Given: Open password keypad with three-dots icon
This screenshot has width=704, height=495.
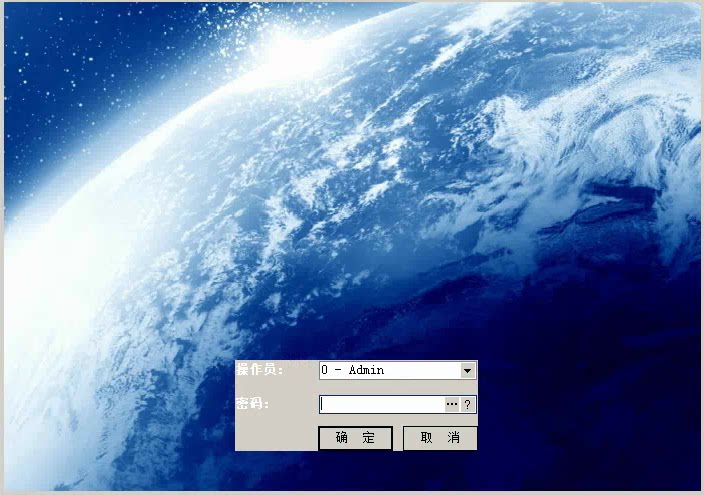Looking at the screenshot, I should [452, 404].
